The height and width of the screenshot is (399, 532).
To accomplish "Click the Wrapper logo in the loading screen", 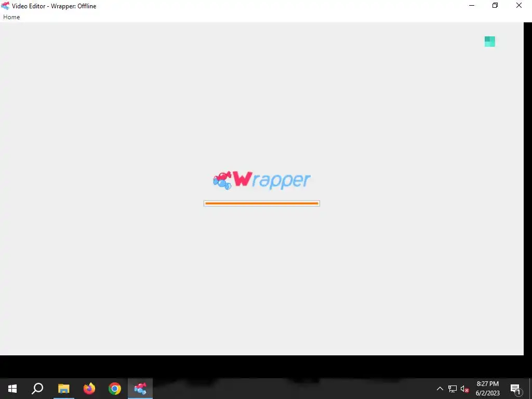I will coord(262,180).
